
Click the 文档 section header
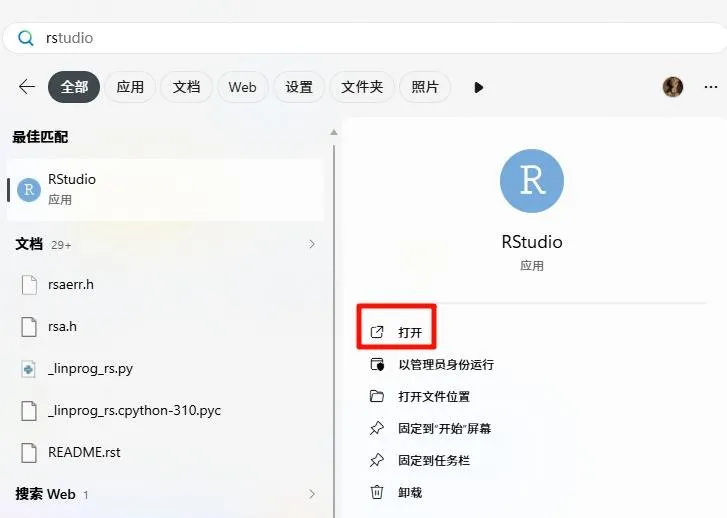(29, 244)
